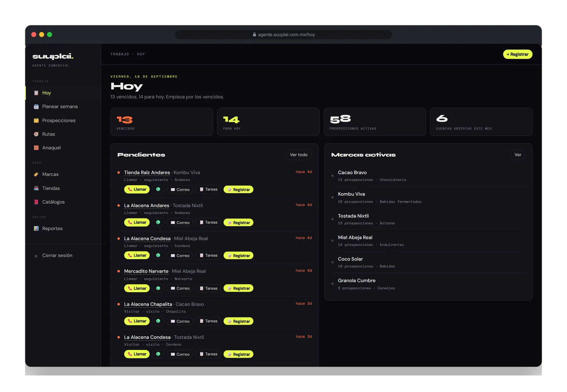
Task: Click the green circle icon in Mercadito Narvarte row
Action: pyautogui.click(x=158, y=288)
